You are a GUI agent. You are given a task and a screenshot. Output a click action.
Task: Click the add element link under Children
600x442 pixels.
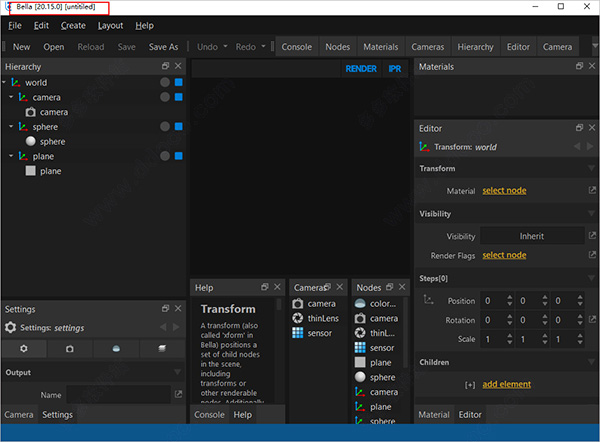[506, 384]
